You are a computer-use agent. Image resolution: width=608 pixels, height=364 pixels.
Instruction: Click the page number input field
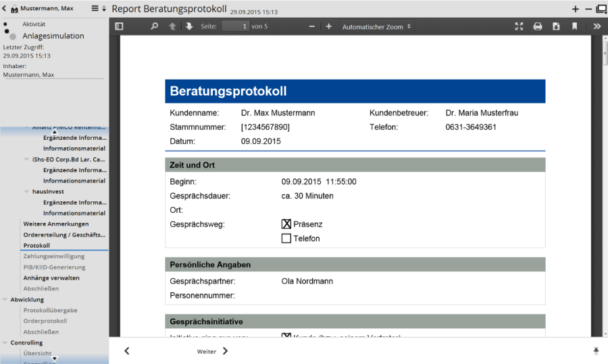[235, 27]
